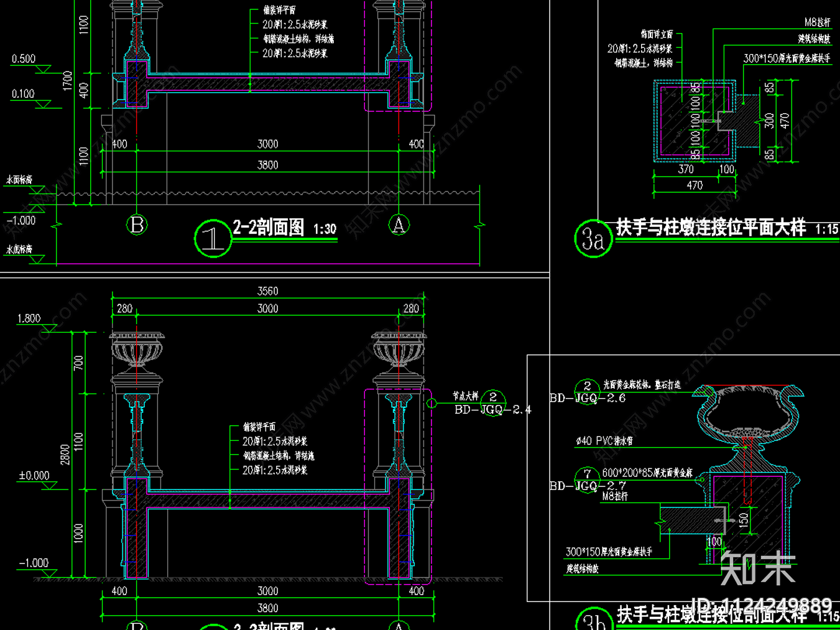Click the 0.100 elevation label
The image size is (840, 630).
click(23, 94)
